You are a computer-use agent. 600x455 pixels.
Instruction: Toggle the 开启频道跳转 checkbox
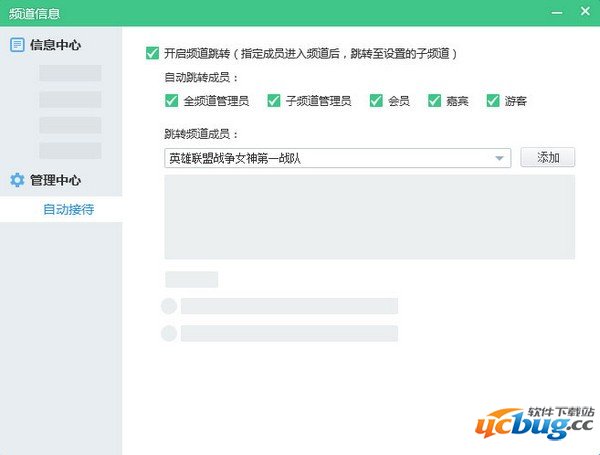point(152,53)
